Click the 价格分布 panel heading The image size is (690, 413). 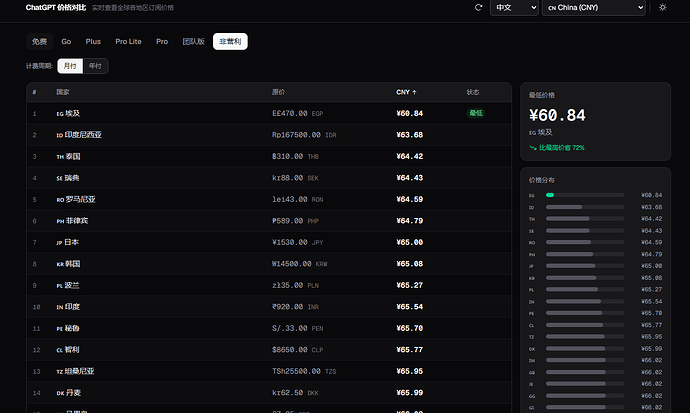(x=542, y=180)
